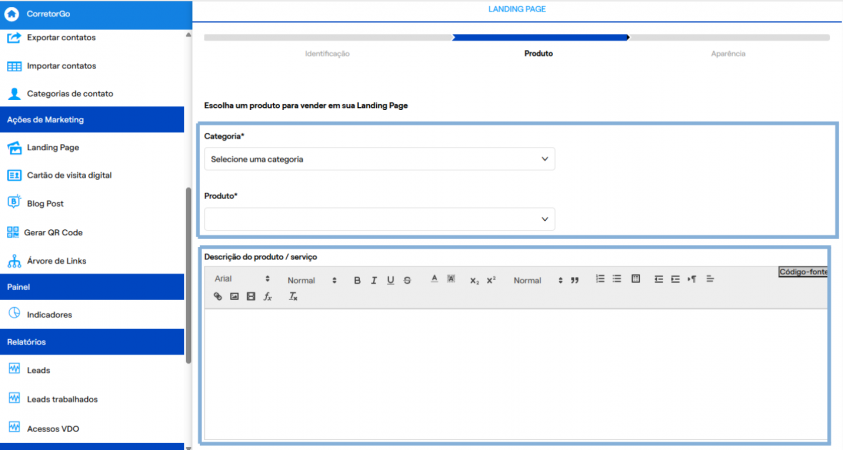Insert a blockquote with the quote icon
843x450 pixels.
point(575,280)
